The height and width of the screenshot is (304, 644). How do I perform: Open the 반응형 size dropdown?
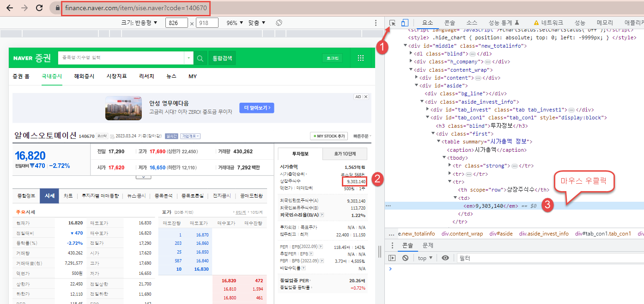pos(139,23)
